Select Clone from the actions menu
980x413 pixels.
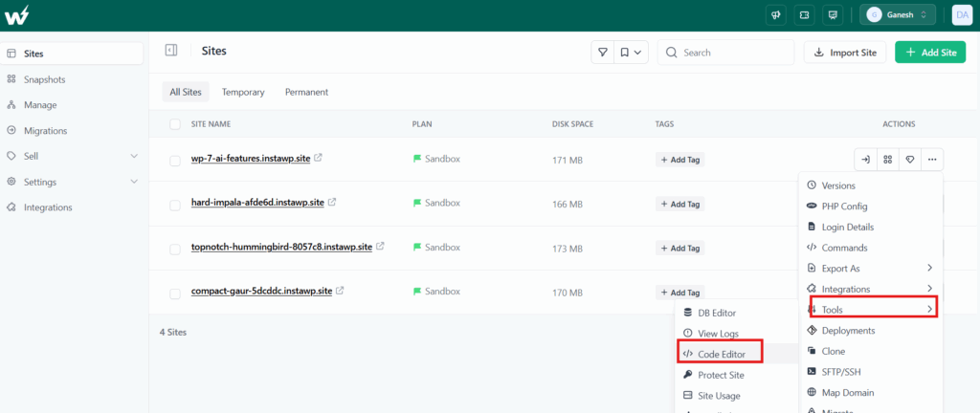pyautogui.click(x=870, y=351)
